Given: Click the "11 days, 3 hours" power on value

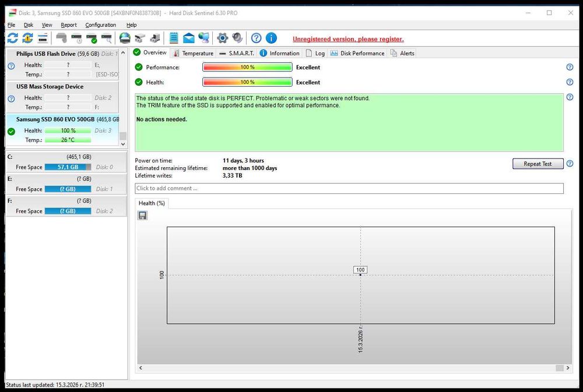Looking at the screenshot, I should point(243,161).
